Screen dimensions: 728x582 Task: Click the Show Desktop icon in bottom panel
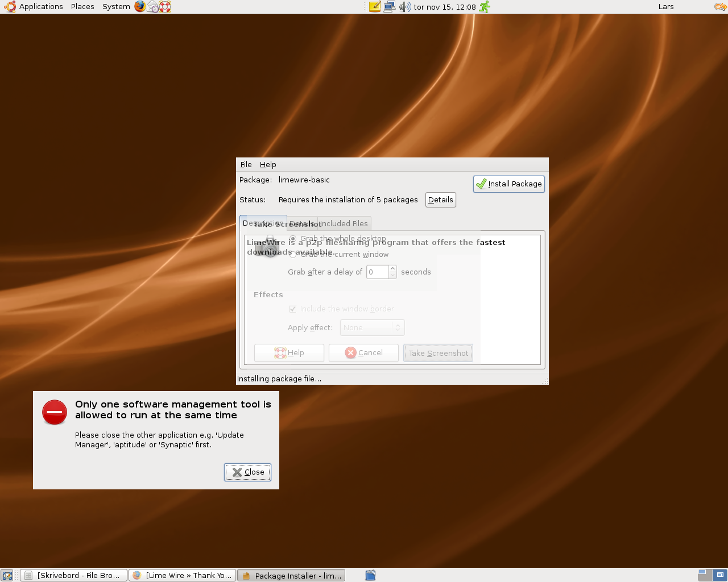(7, 575)
